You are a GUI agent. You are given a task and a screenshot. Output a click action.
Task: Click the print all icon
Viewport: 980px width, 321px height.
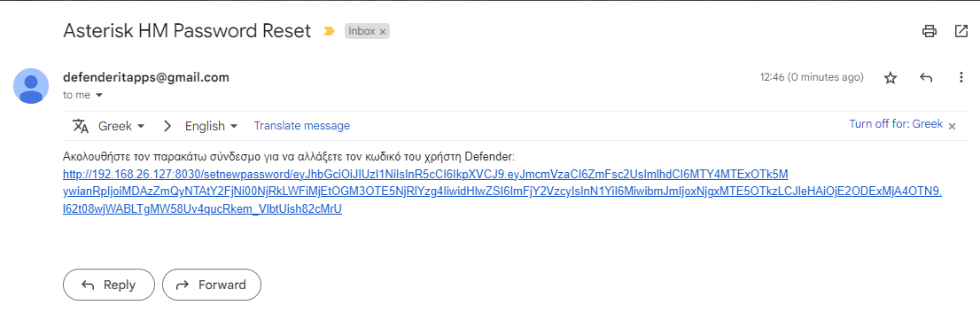[x=930, y=31]
